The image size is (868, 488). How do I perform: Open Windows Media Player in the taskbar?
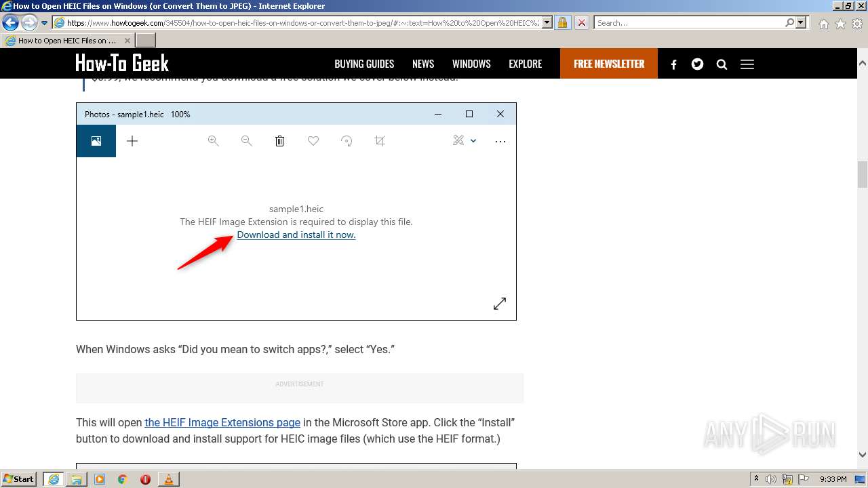pos(100,479)
